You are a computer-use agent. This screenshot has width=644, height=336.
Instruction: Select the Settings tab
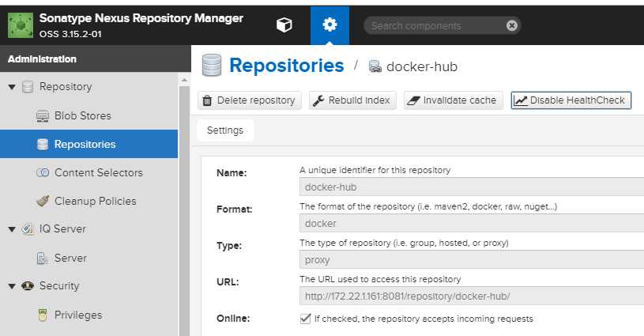[x=225, y=130]
